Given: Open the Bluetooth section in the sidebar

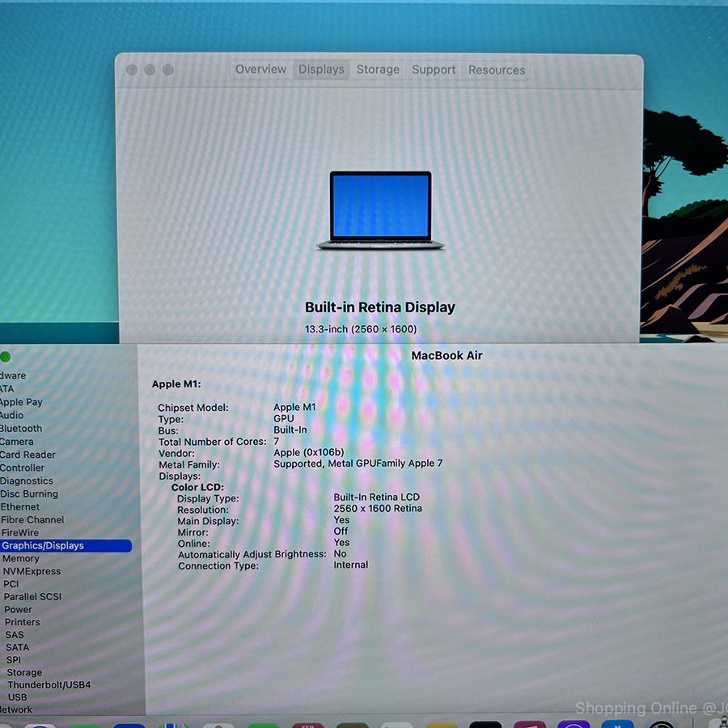Looking at the screenshot, I should point(21,428).
